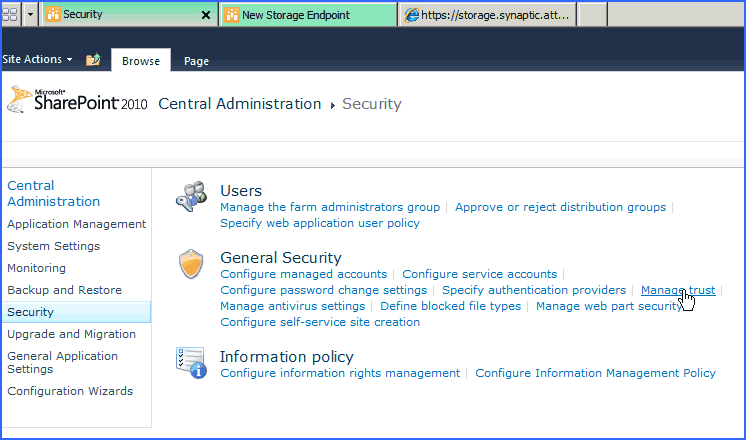This screenshot has height=440, width=746.
Task: Open Configure service accounts link
Action: [x=479, y=274]
